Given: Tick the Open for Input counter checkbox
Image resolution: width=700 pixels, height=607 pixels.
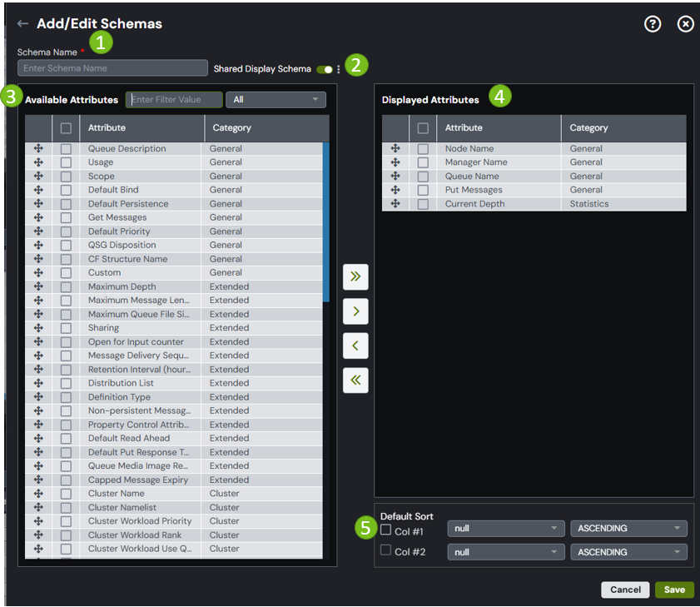Looking at the screenshot, I should tap(66, 342).
